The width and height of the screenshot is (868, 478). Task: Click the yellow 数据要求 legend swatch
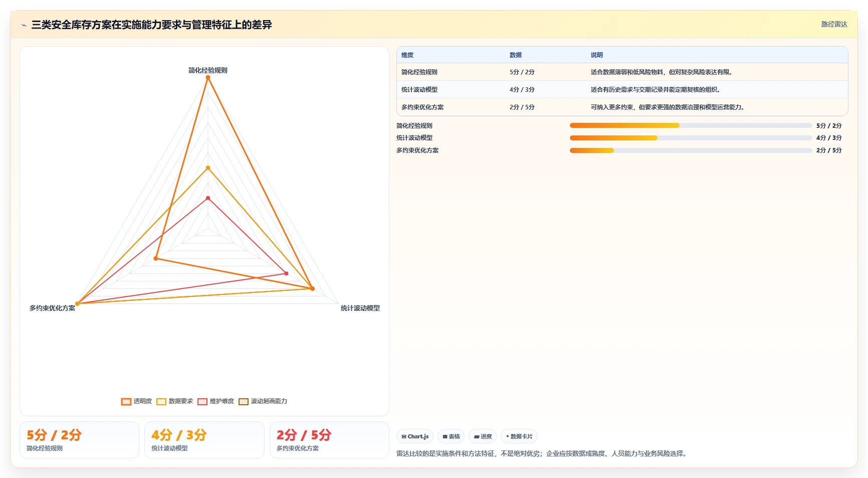[x=161, y=401]
